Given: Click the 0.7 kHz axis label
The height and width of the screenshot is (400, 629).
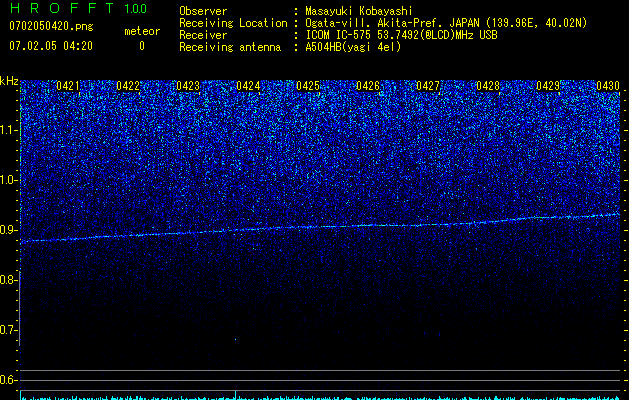Looking at the screenshot, I should coord(9,330).
